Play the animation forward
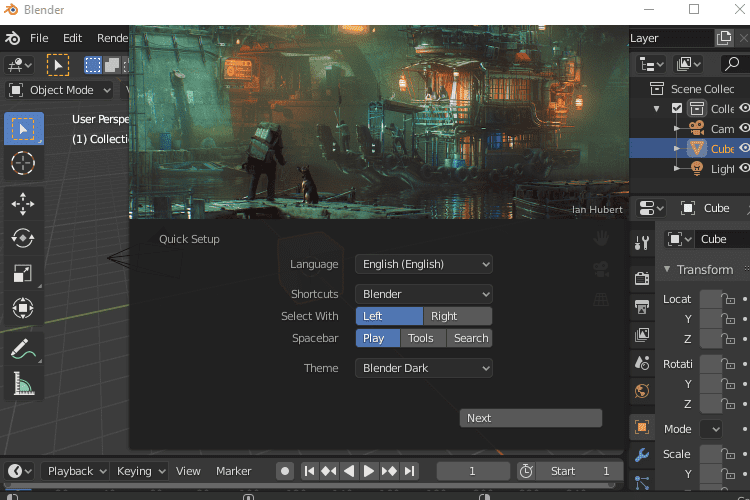 pos(368,471)
